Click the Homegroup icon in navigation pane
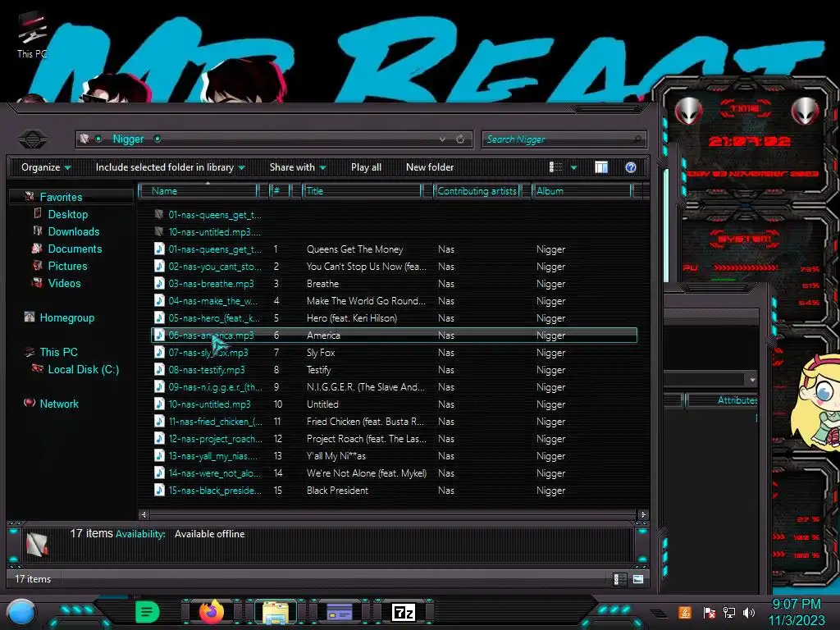Image resolution: width=840 pixels, height=630 pixels. pyautogui.click(x=30, y=317)
